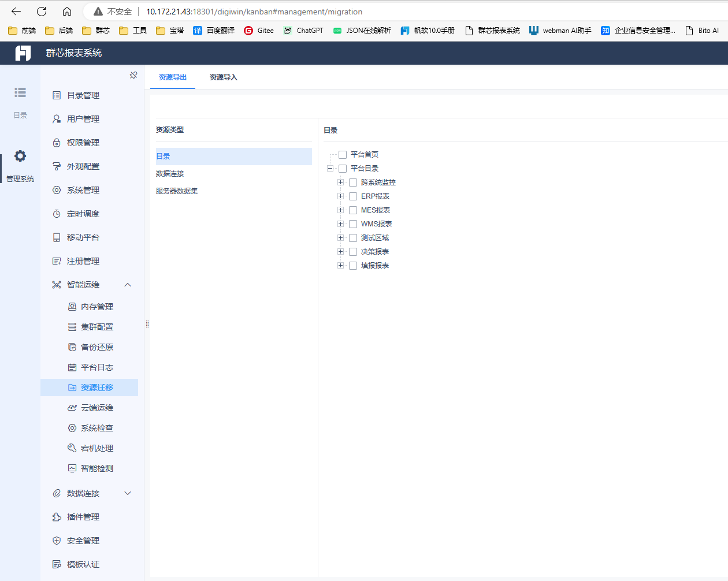The image size is (728, 581).
Task: Click the 系统管理 gear icon
Action: [57, 190]
